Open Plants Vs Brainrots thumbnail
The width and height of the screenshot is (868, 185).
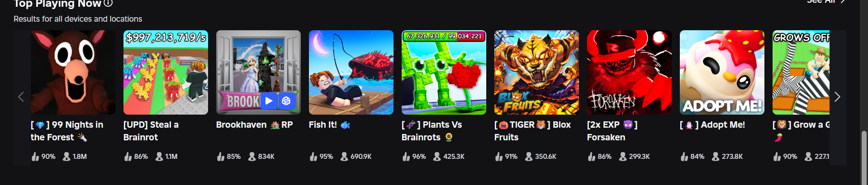(x=444, y=72)
